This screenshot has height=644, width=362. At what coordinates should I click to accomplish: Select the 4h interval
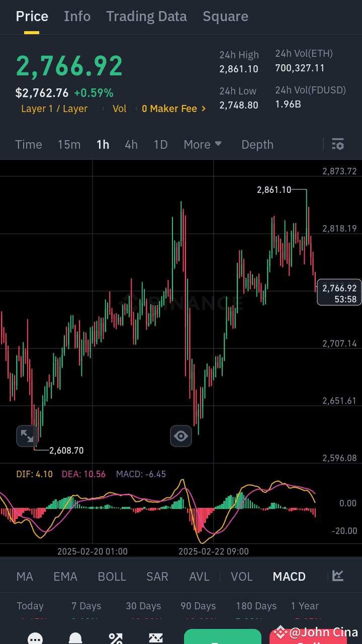[x=131, y=145]
